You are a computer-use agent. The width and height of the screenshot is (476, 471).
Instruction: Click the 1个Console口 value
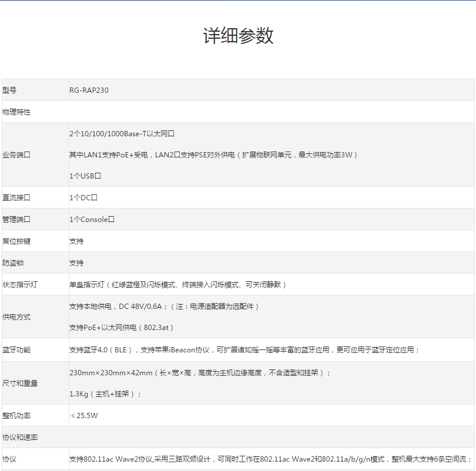click(92, 220)
